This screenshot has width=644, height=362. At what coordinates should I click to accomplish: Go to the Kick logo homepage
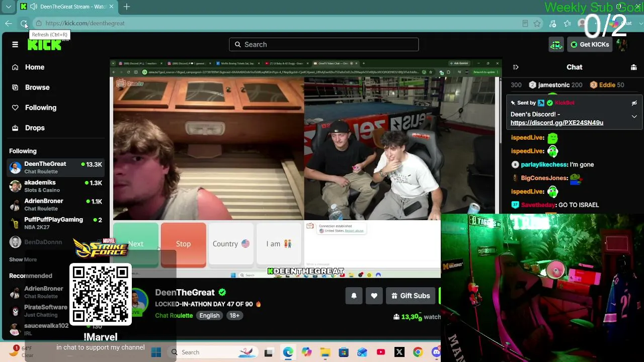click(44, 45)
